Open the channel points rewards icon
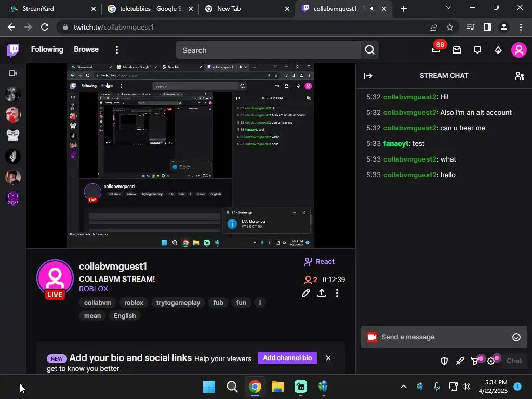The height and width of the screenshot is (399, 532). tap(475, 361)
